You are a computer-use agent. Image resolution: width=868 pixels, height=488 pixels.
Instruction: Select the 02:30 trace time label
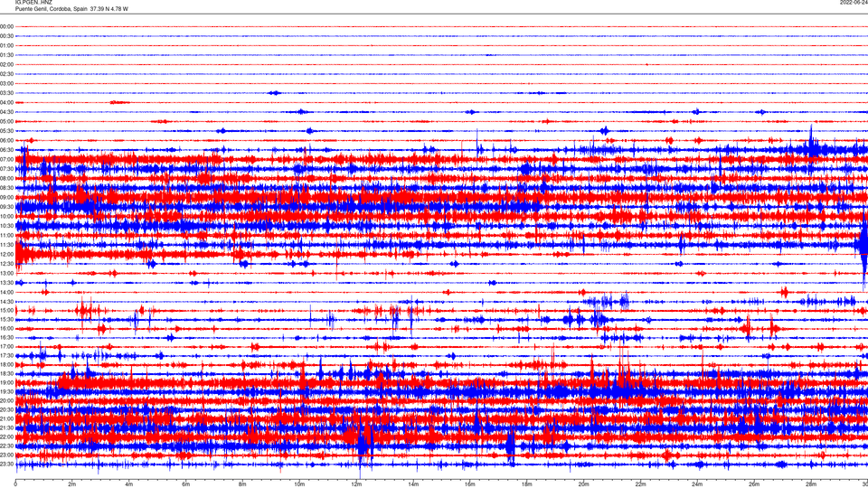tap(6, 74)
